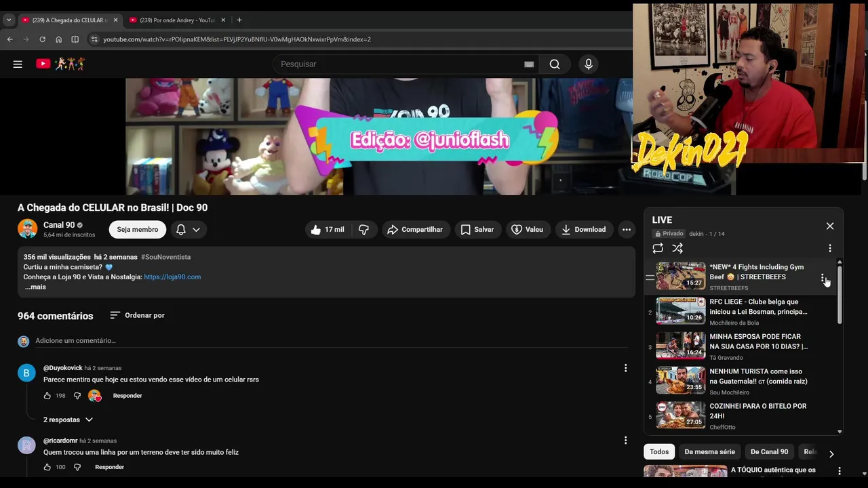
Task: Expand 2 respostas replies
Action: [x=68, y=420]
